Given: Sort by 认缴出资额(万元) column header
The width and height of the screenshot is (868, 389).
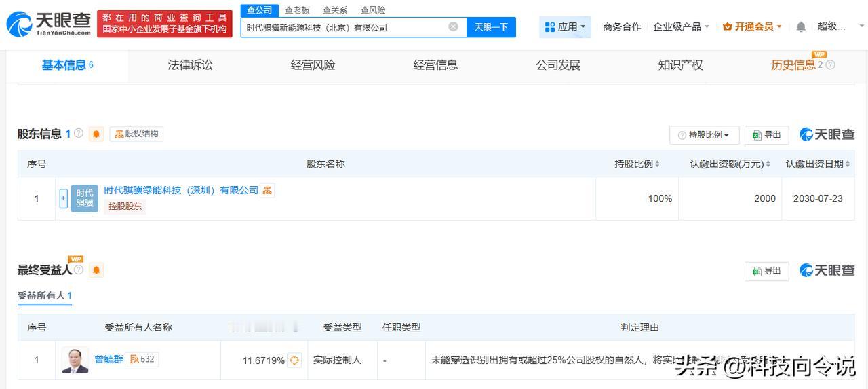Looking at the screenshot, I should point(730,164).
